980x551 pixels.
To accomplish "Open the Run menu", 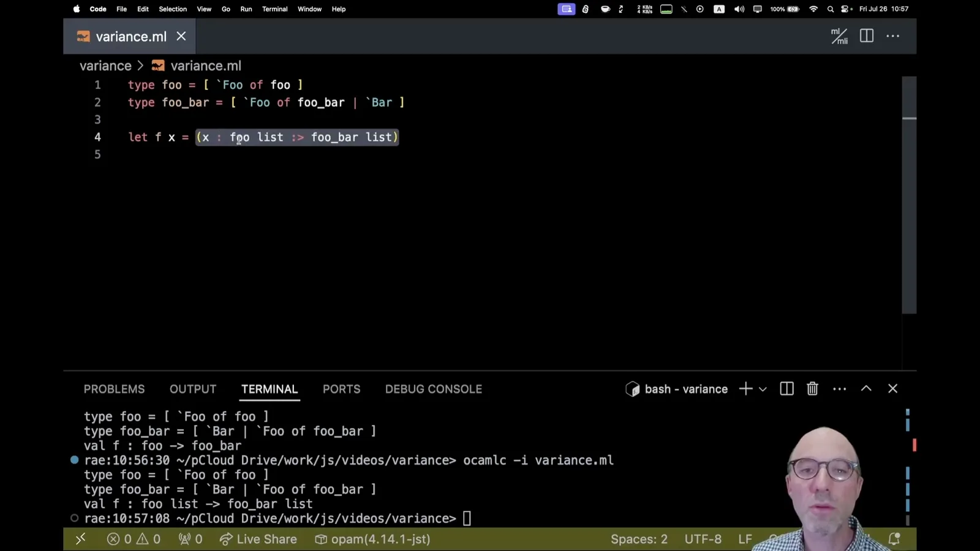I will pyautogui.click(x=246, y=9).
